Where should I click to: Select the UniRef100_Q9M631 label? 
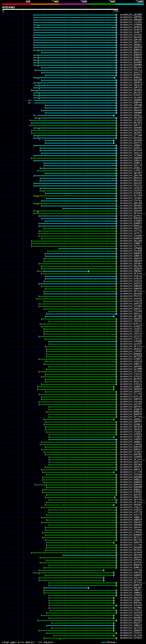point(131,161)
